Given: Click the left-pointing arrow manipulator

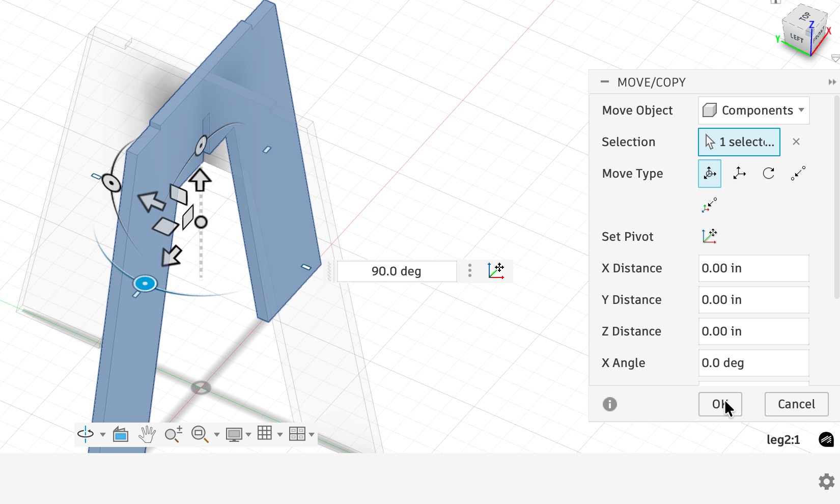Looking at the screenshot, I should point(152,202).
